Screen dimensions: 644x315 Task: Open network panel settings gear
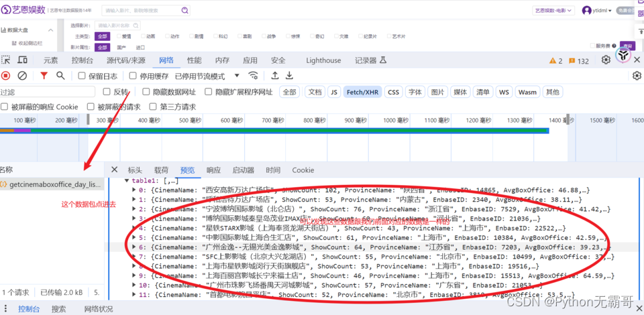click(x=637, y=76)
